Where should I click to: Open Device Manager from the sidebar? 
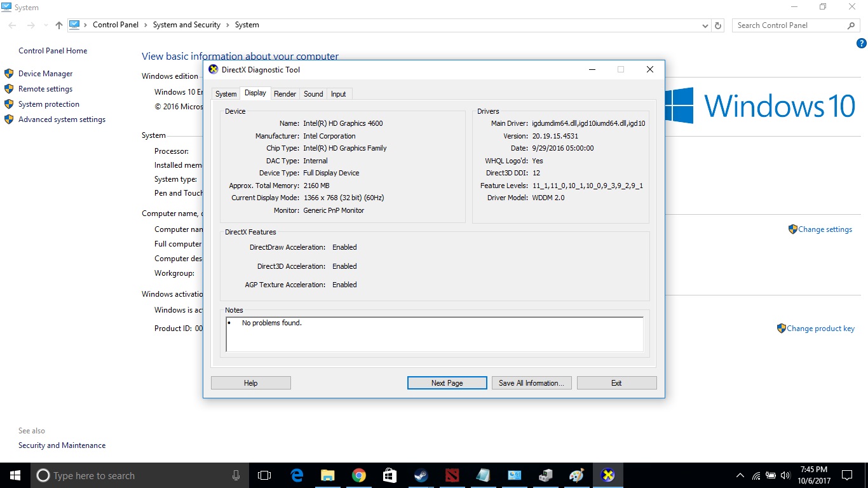(x=46, y=74)
